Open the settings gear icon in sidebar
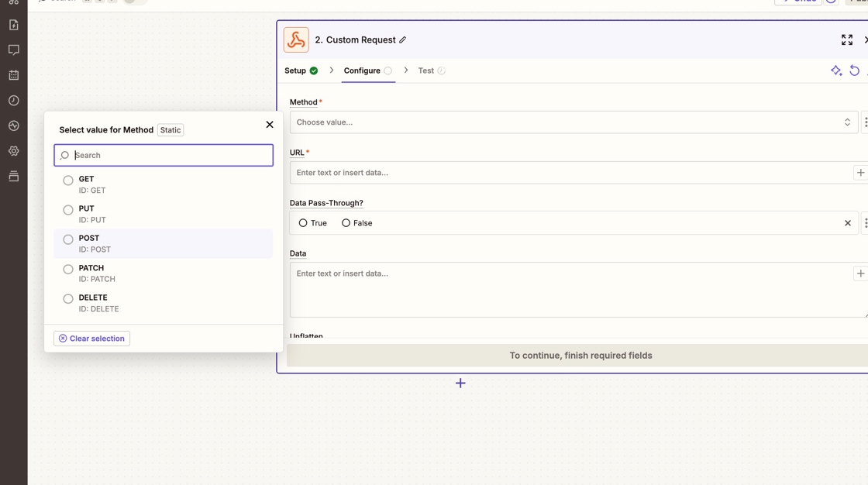 (x=14, y=151)
